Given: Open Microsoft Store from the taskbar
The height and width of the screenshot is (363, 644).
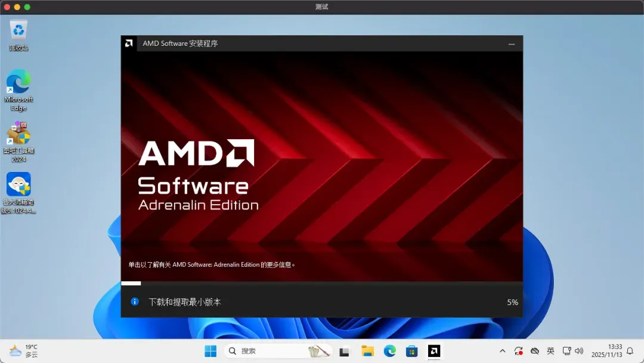Looking at the screenshot, I should (411, 351).
